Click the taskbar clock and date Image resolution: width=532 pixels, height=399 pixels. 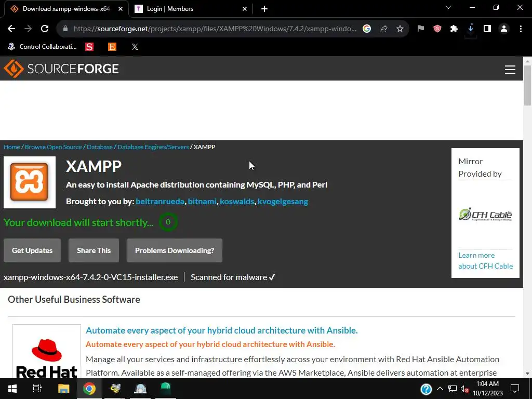click(487, 389)
